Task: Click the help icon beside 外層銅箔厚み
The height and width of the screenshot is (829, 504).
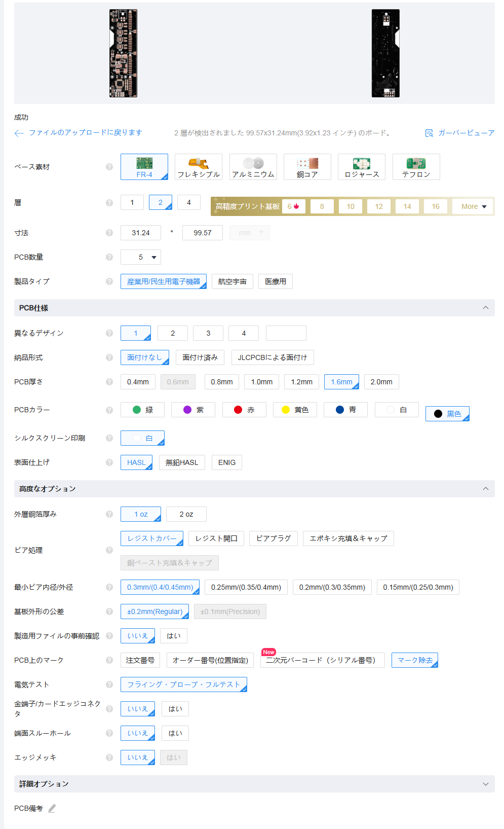Action: pyautogui.click(x=109, y=514)
